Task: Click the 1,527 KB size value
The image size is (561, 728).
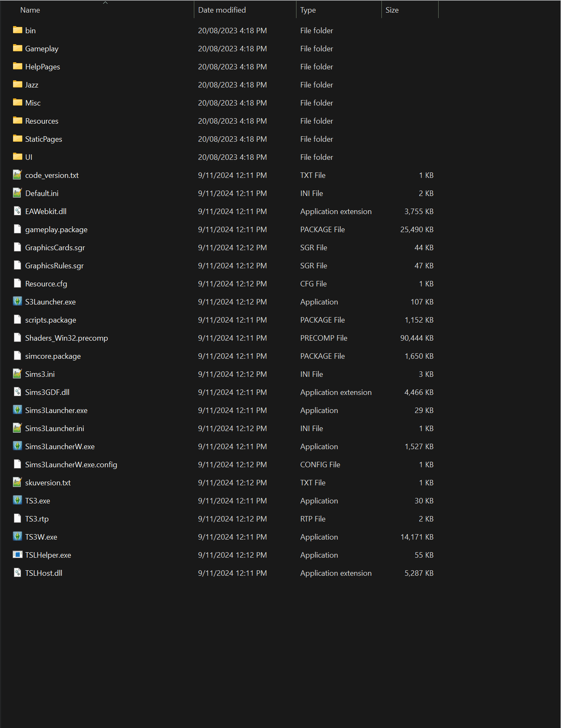Action: (x=419, y=447)
